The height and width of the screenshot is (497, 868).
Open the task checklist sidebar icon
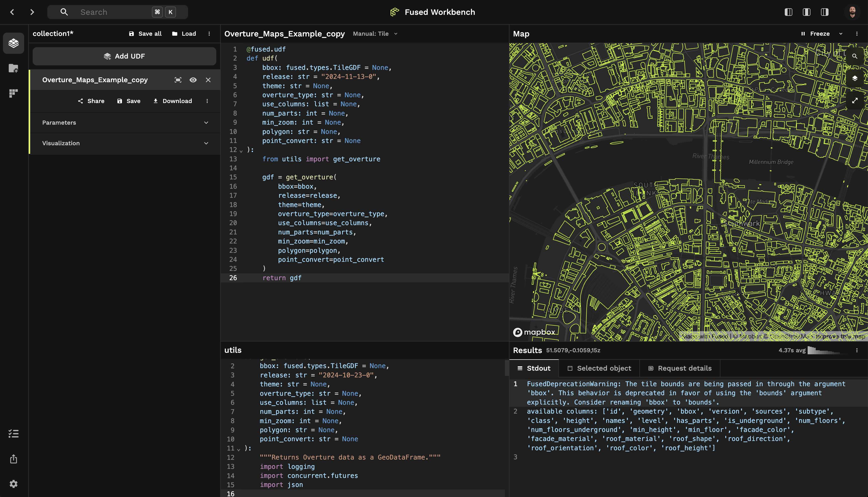click(14, 433)
